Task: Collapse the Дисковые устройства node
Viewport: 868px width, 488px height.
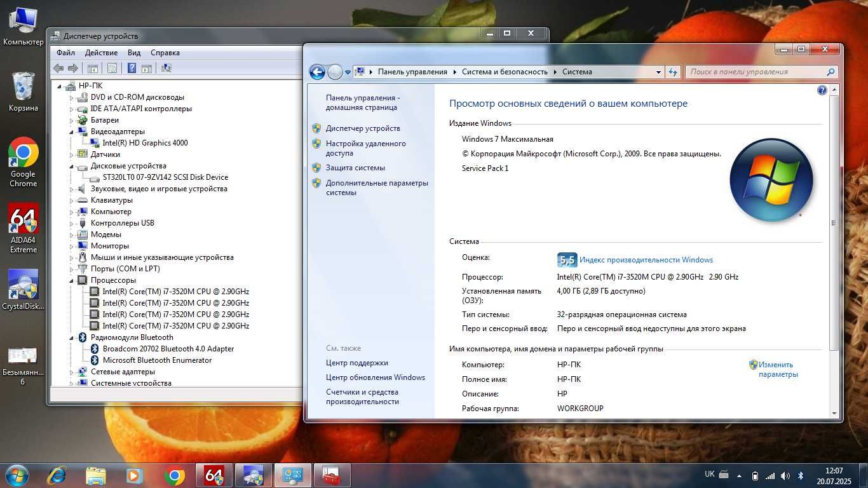Action: coord(72,166)
